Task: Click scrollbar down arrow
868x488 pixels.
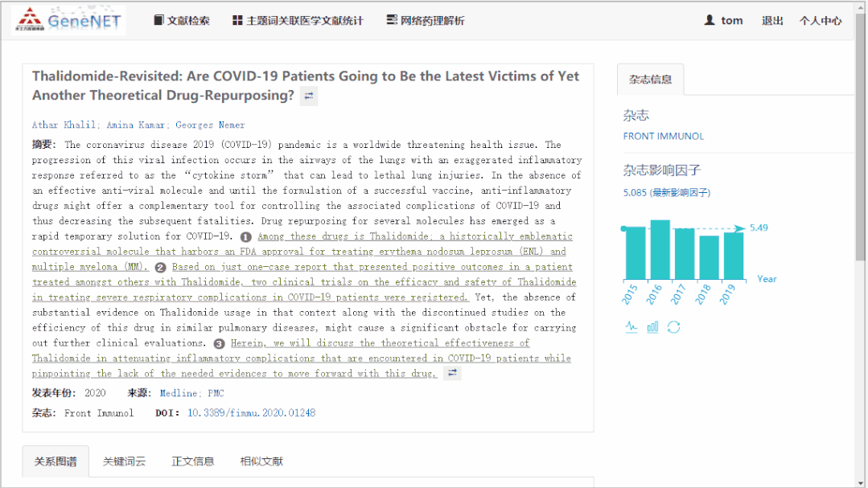Action: [x=860, y=483]
